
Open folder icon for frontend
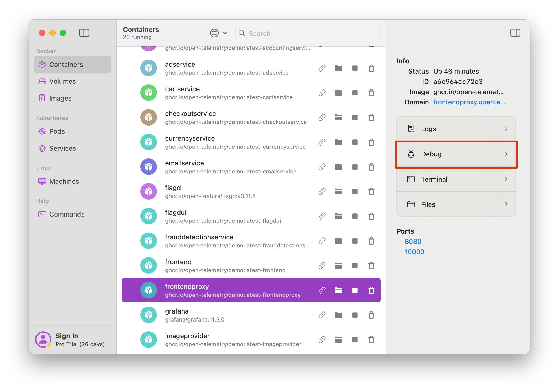click(x=338, y=266)
